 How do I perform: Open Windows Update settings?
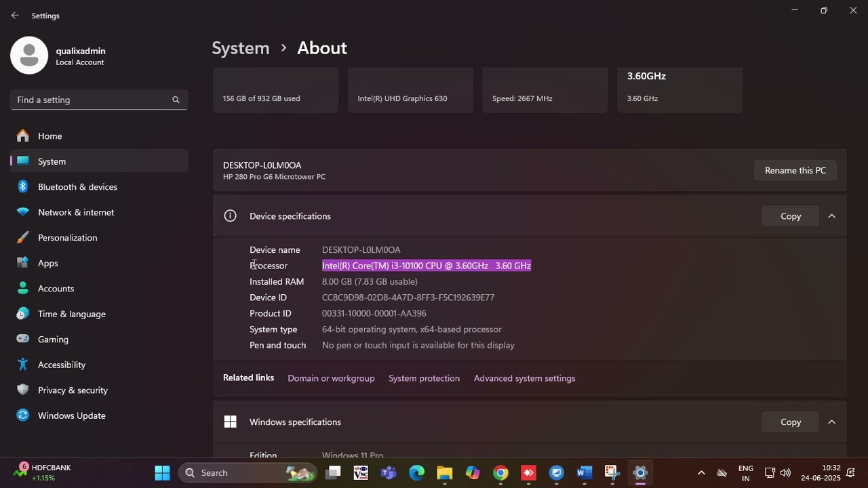[x=99, y=415]
